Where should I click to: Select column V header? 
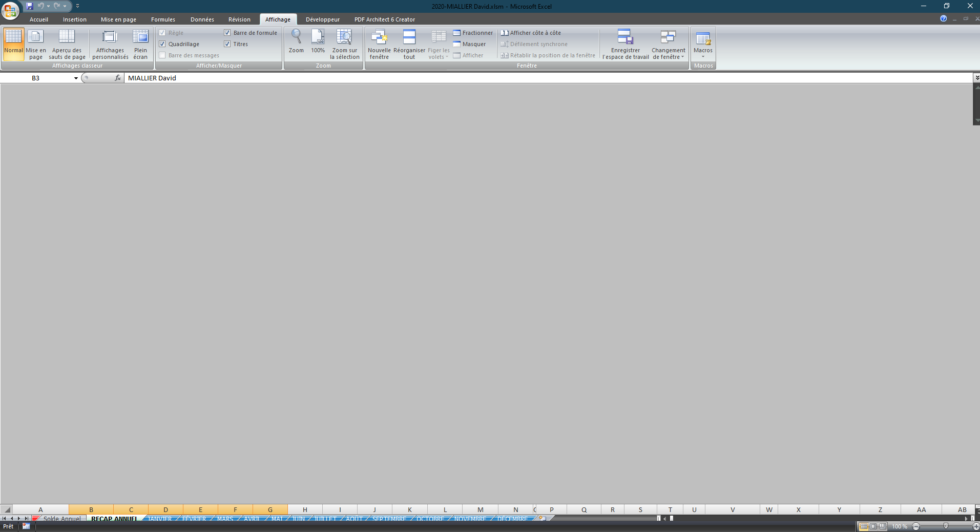(733, 509)
